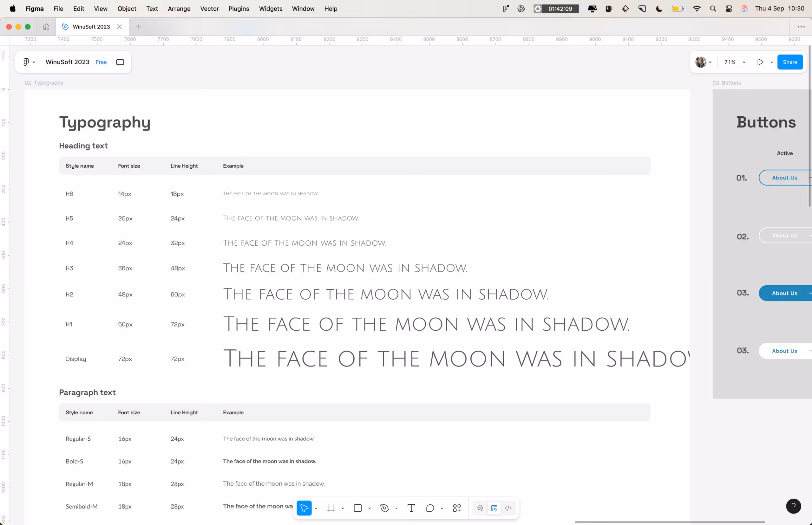Screen dimensions: 812x525
Task: Toggle the sidebar panel layout icon
Action: tap(120, 62)
